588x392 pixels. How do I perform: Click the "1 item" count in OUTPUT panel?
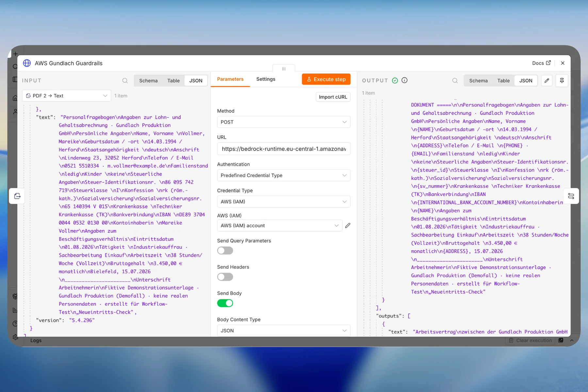point(368,93)
